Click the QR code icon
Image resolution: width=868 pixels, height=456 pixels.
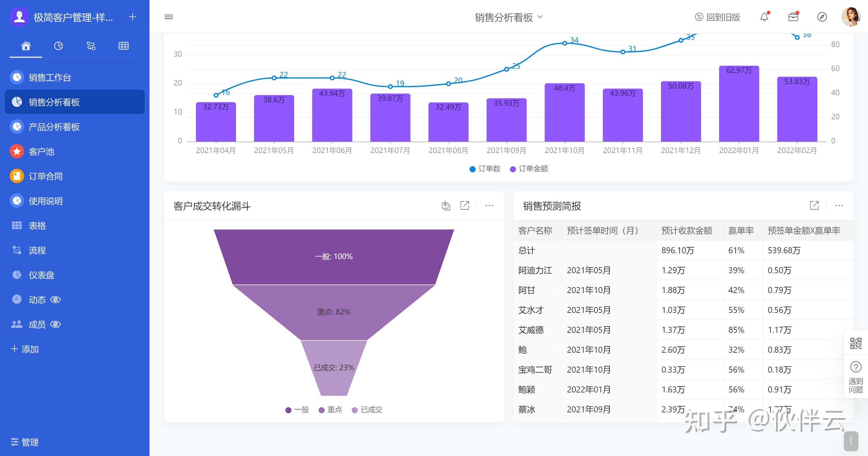click(856, 344)
